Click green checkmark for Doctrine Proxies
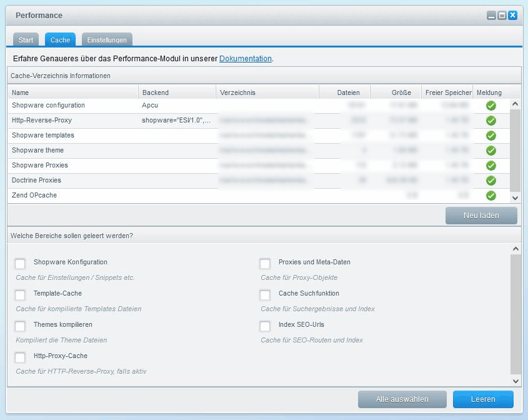This screenshot has height=420, width=528. [491, 181]
